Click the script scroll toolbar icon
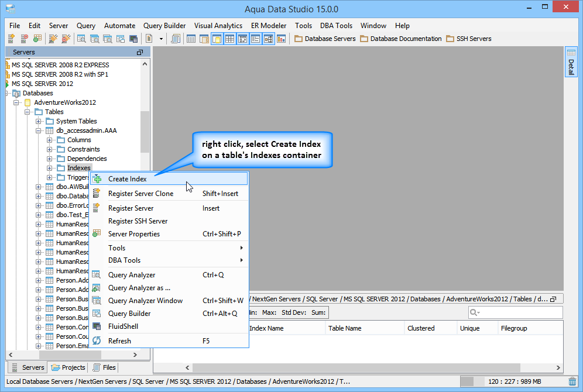This screenshot has width=583, height=392. tap(176, 38)
